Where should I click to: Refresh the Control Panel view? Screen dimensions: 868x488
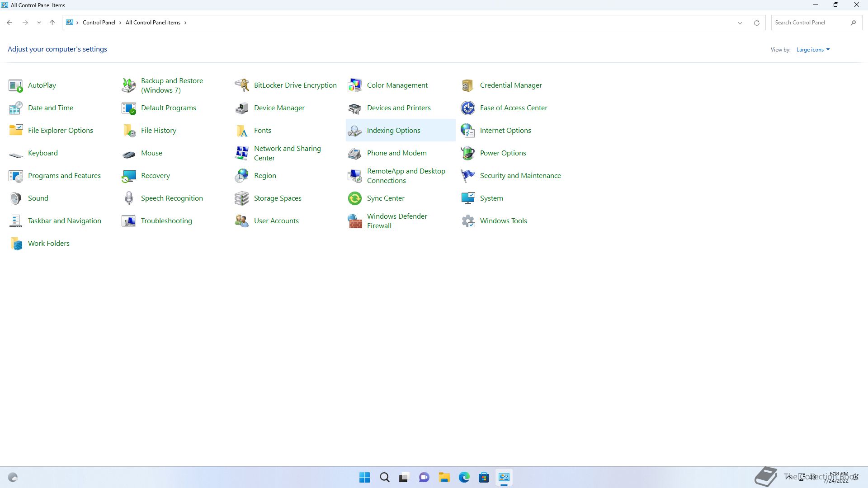756,23
